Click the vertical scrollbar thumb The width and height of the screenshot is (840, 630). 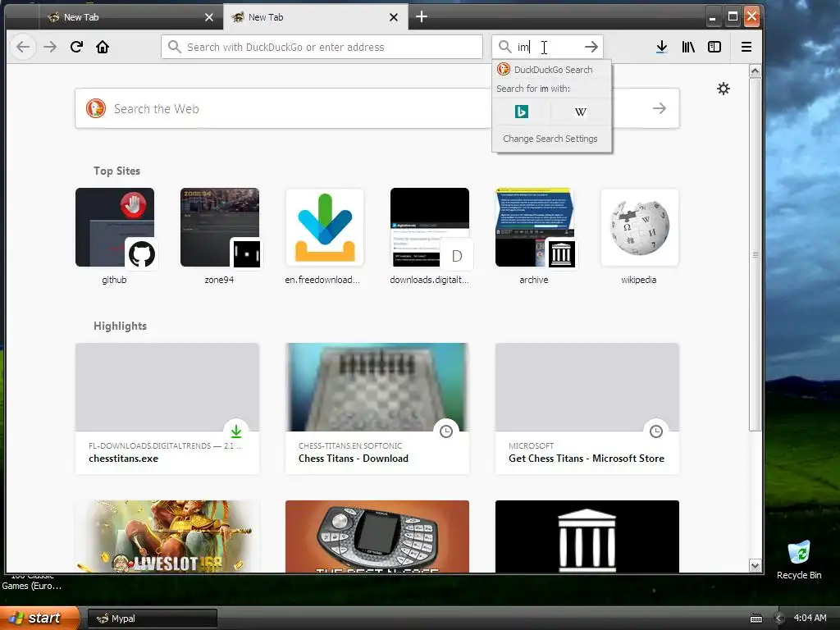[x=756, y=254]
